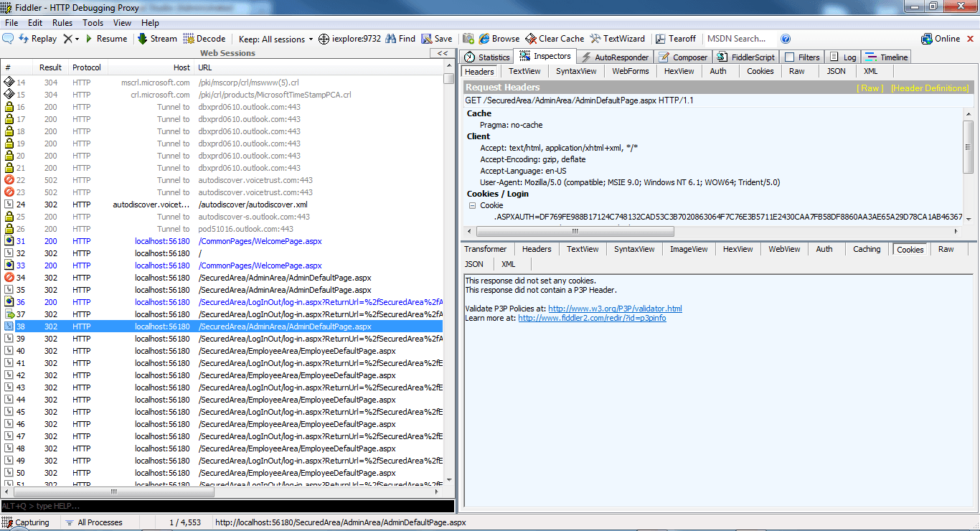Click the Online status indicator
Screen dimensions: 980x531
(x=941, y=39)
